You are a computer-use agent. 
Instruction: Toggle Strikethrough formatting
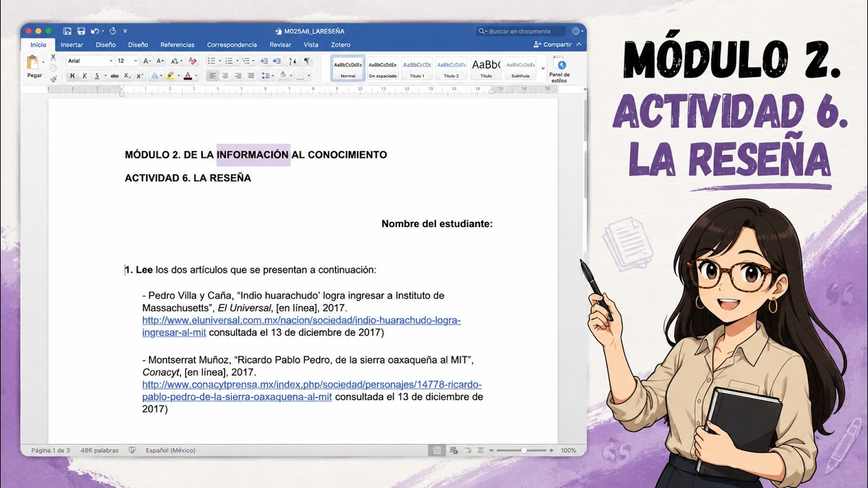114,76
